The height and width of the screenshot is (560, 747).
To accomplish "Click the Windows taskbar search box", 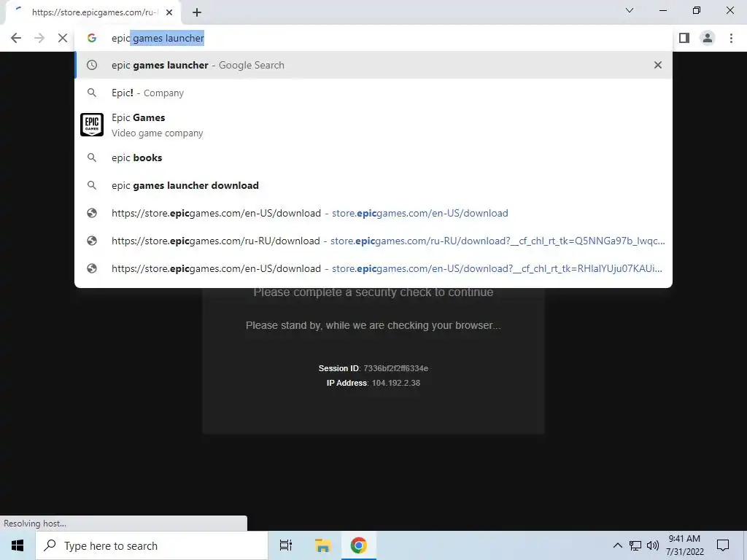I will click(x=152, y=545).
